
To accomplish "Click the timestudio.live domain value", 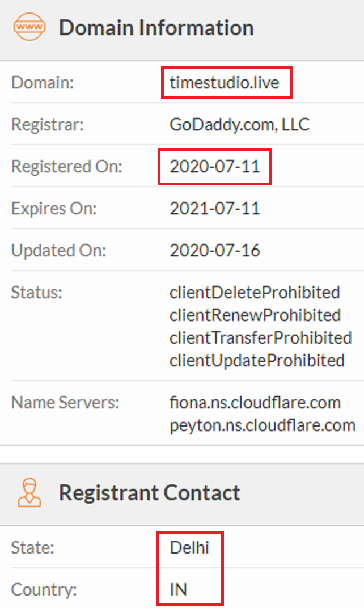I will [225, 83].
